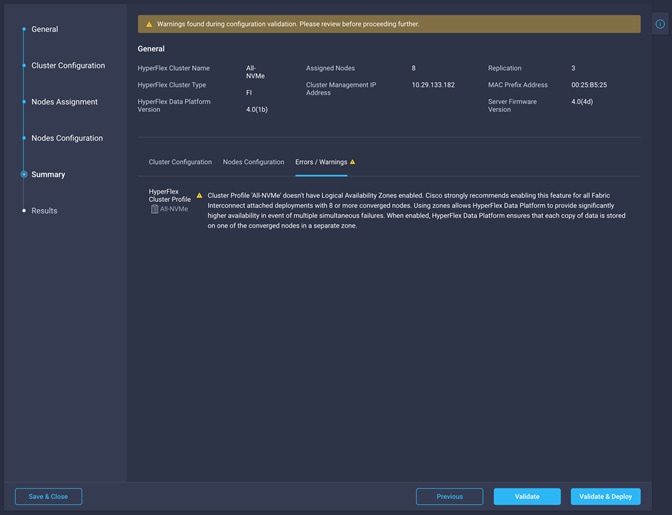The image size is (672, 515).
Task: Click the Server Firmware Version label
Action: [512, 105]
